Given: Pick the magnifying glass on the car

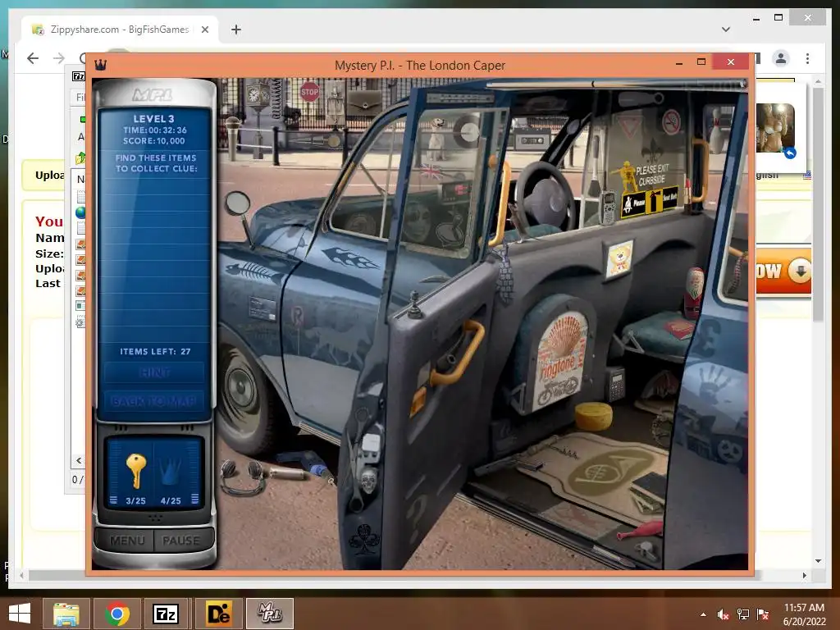Looking at the screenshot, I should coord(240,216).
